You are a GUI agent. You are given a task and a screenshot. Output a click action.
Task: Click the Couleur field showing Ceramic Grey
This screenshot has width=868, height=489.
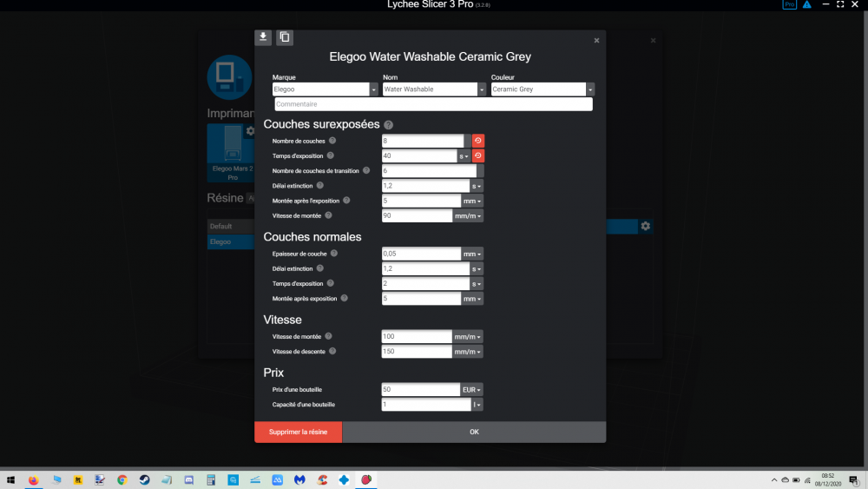(x=539, y=89)
